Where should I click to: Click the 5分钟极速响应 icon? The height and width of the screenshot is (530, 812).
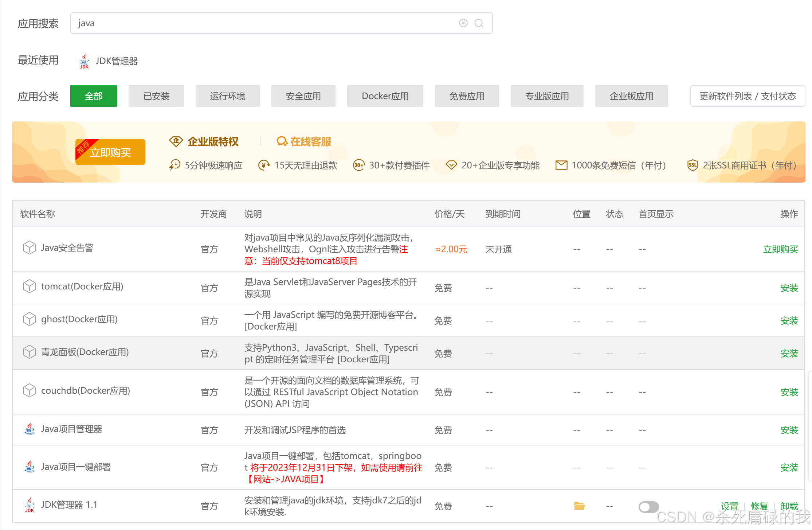point(174,165)
